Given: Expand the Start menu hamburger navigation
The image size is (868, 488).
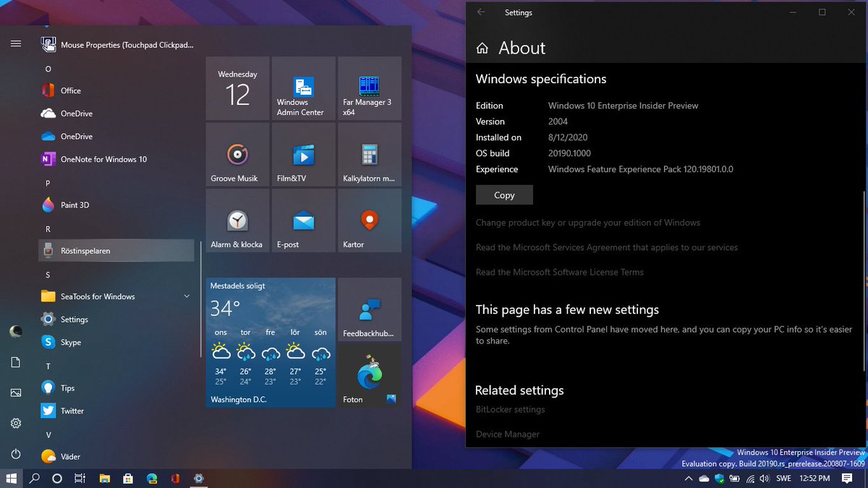Looking at the screenshot, I should coord(16,44).
